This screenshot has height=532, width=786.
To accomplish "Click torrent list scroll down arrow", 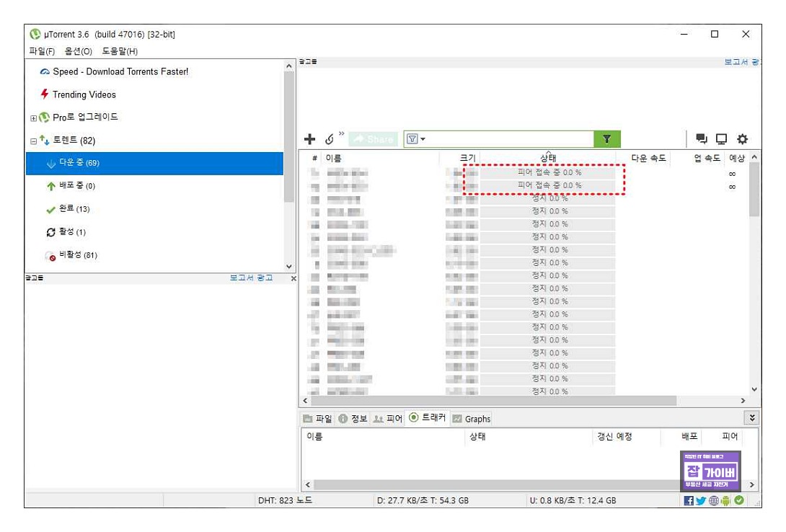I will coord(754,389).
